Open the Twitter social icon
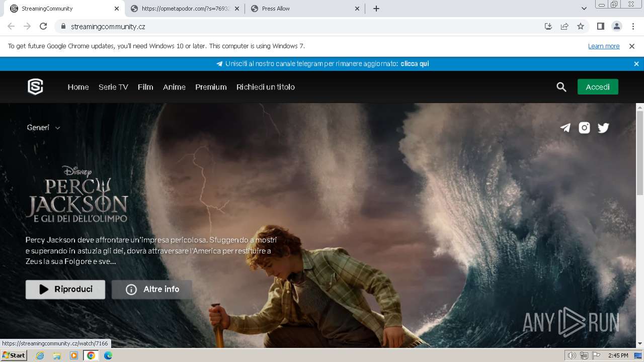Image resolution: width=644 pixels, height=362 pixels. click(x=603, y=128)
